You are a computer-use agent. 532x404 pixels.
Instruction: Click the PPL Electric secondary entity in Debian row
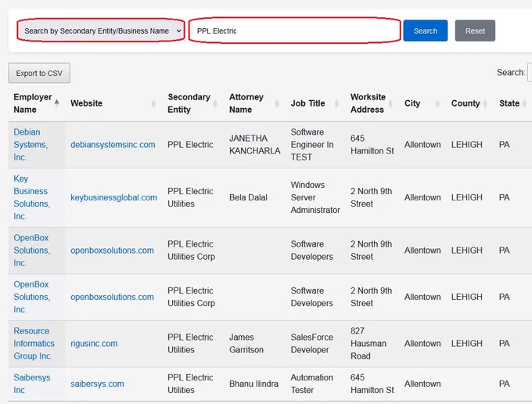[190, 145]
